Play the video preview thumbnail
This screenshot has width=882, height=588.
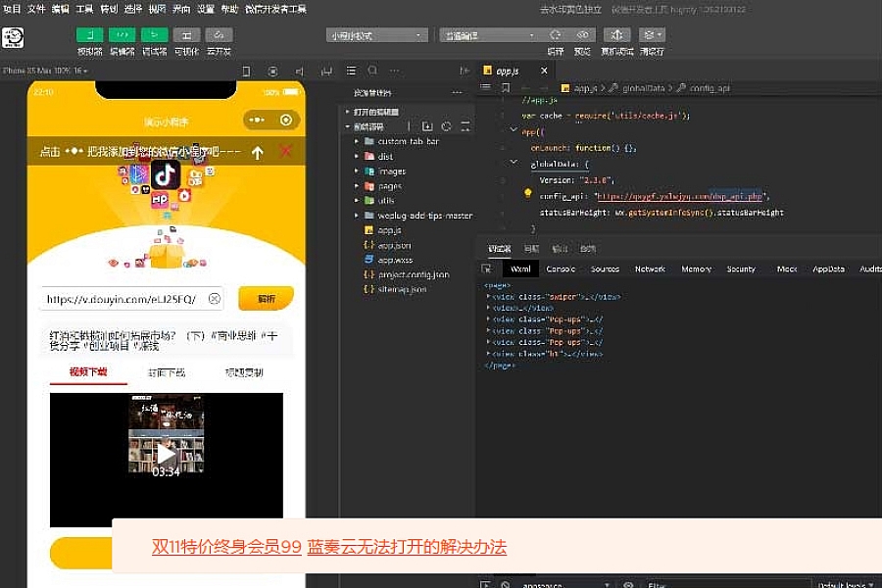pos(166,454)
